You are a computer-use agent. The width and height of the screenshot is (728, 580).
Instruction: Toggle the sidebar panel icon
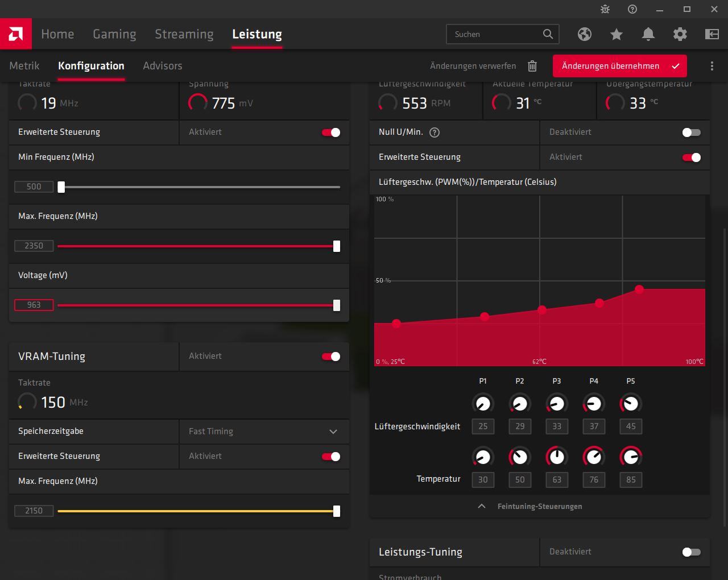click(712, 34)
